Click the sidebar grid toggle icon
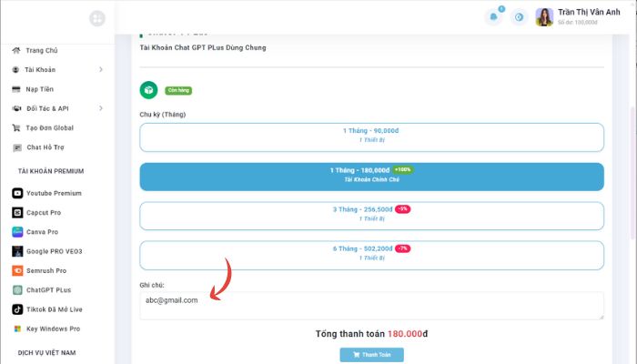The width and height of the screenshot is (637, 364). pos(97,18)
